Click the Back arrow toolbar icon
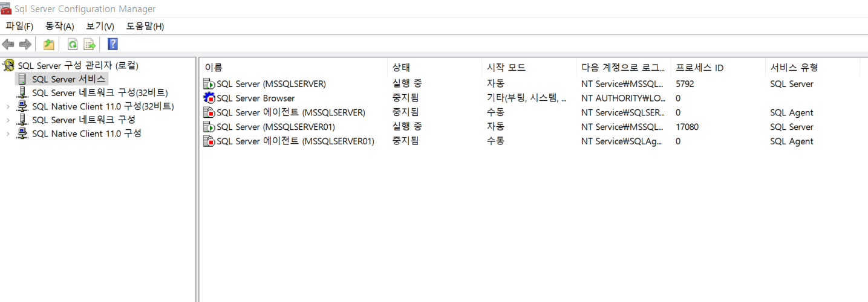 [8, 44]
